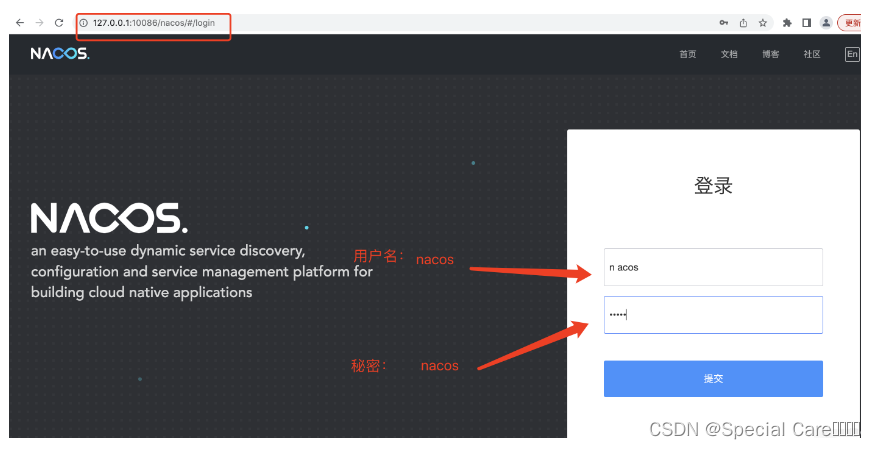Go forward with the browser forward arrow
875x449 pixels.
pos(40,23)
